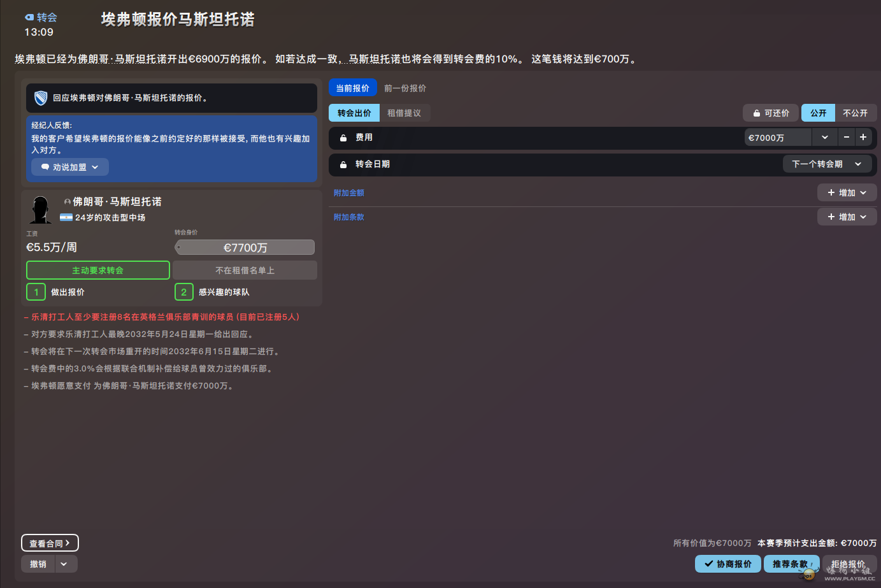Open the 劝说加盟 dropdown
The image size is (881, 588).
pyautogui.click(x=70, y=167)
